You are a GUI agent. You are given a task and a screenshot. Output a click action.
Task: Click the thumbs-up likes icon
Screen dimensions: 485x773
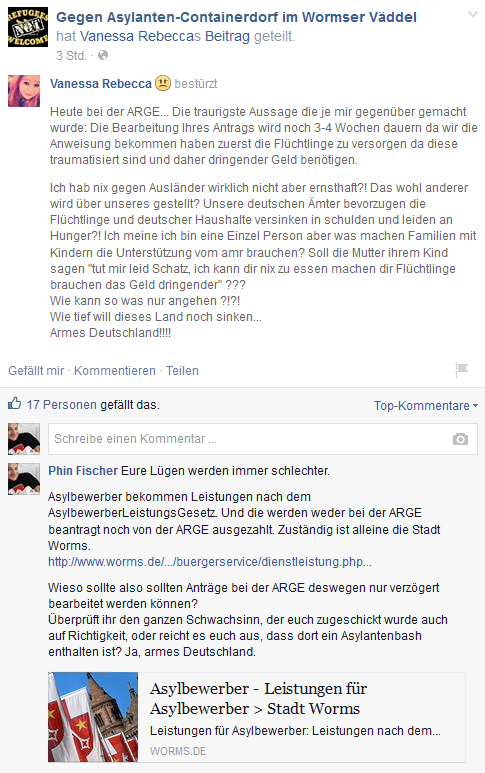(x=15, y=404)
